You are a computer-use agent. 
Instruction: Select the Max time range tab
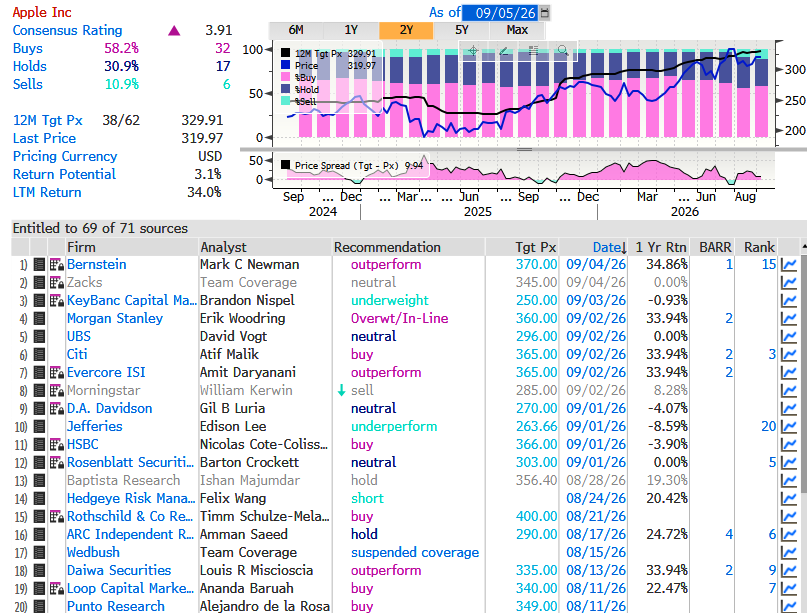point(517,30)
